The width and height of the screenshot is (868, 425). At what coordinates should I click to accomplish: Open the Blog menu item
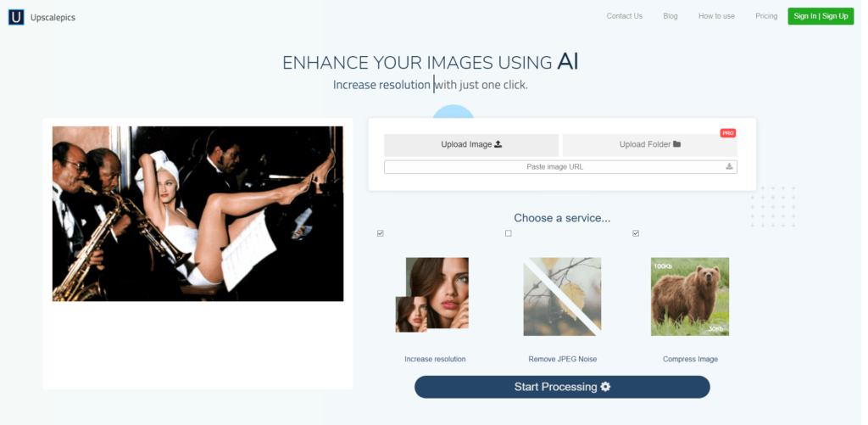click(x=670, y=16)
